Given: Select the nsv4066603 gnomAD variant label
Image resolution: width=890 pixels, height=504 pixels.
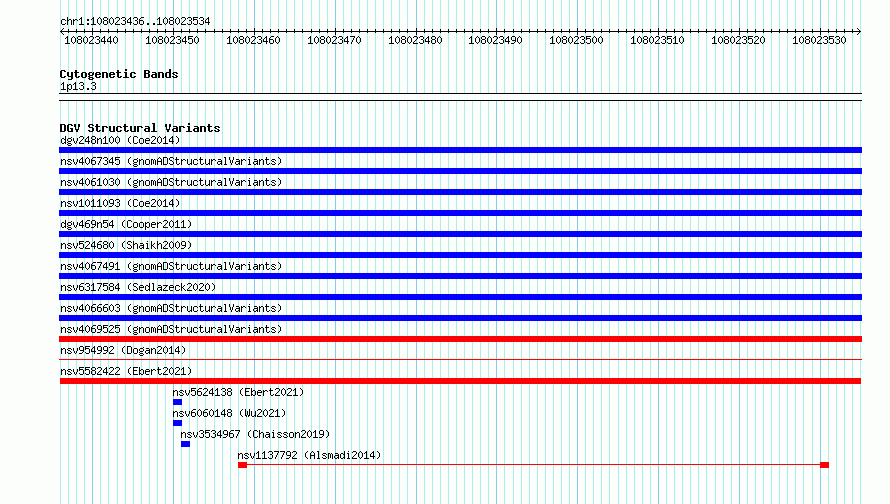Looking at the screenshot, I should coord(171,308).
